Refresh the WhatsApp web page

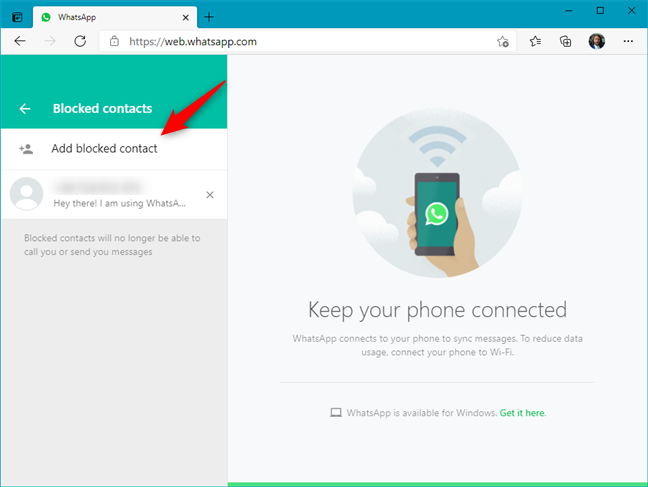80,41
